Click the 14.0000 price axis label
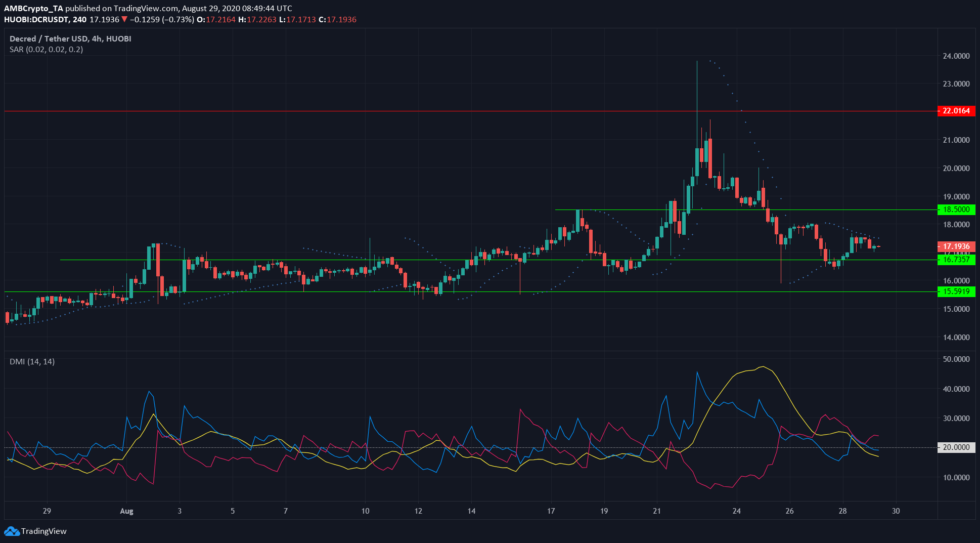The height and width of the screenshot is (543, 980). point(956,337)
